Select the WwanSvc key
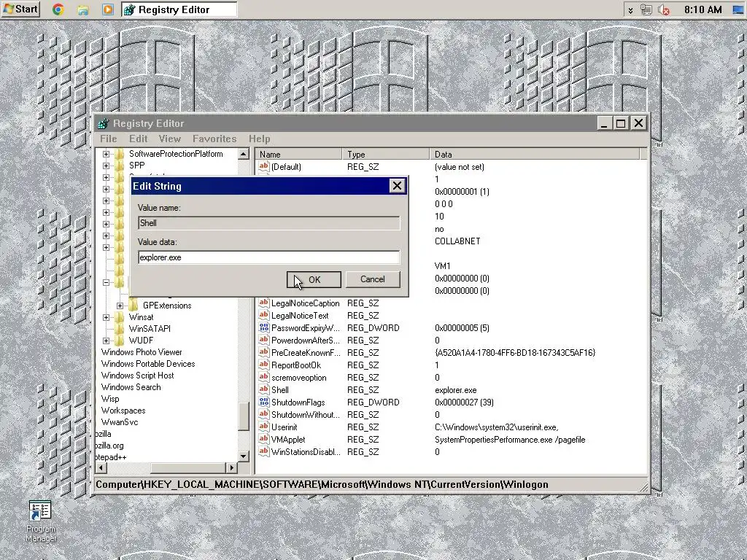The image size is (747, 560). pyautogui.click(x=119, y=422)
